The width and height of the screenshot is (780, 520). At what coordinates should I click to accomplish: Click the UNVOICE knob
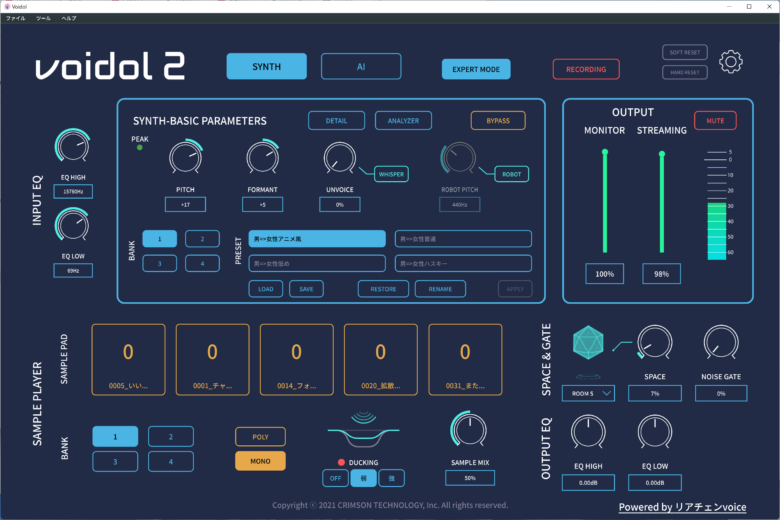click(340, 158)
